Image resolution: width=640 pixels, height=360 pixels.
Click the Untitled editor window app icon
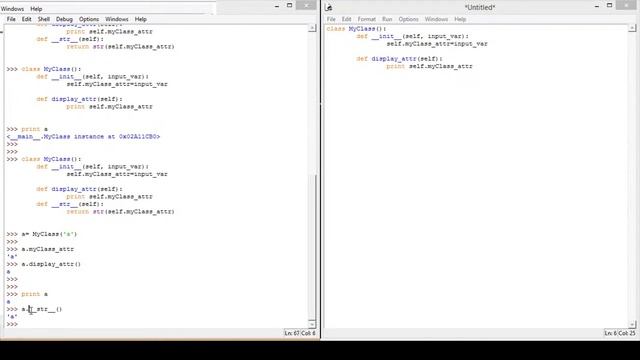329,7
